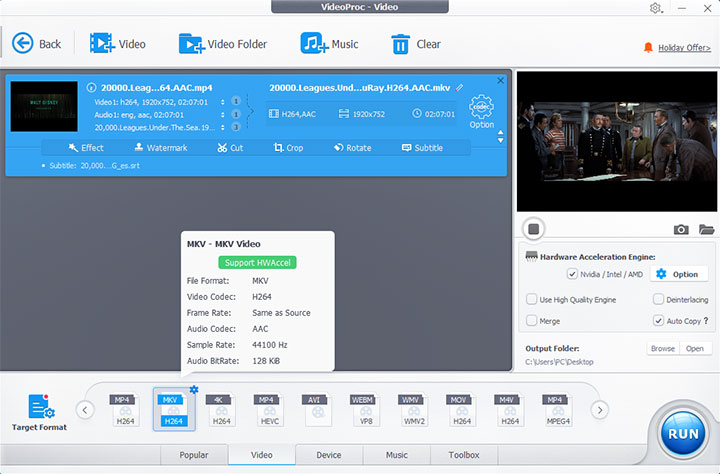Open codec Option gear for the video
The image size is (720, 474).
tap(481, 111)
